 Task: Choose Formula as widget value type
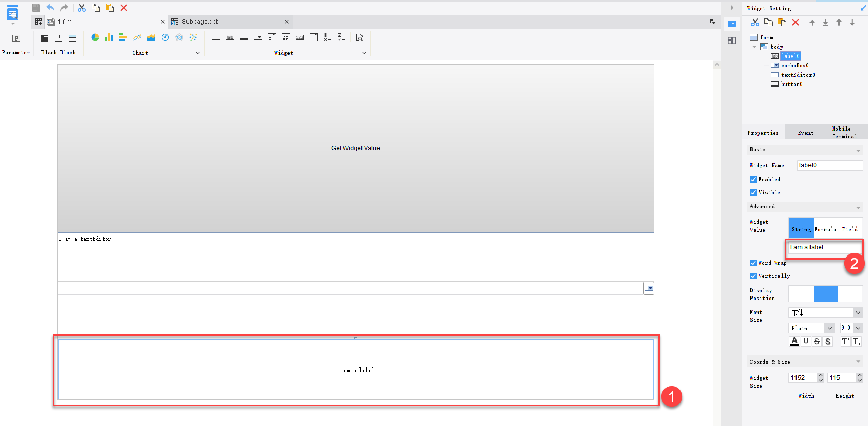[x=826, y=229]
